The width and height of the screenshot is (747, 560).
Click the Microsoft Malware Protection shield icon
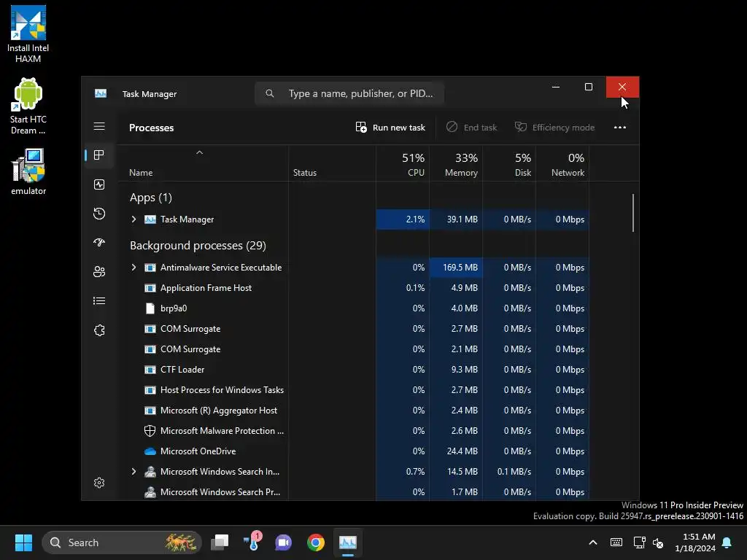(150, 431)
